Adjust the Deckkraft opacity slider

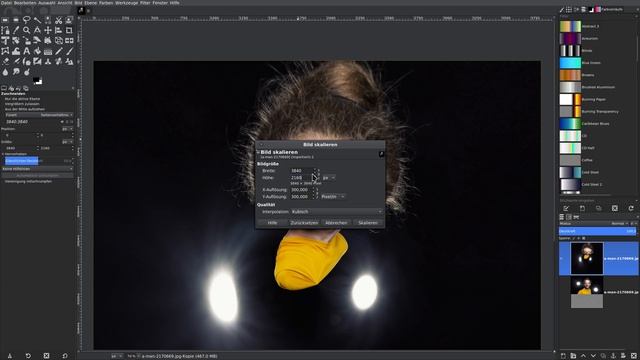(597, 231)
